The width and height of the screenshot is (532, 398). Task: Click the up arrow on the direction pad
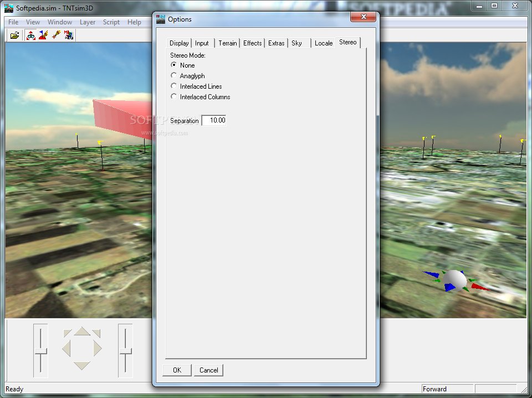[82, 331]
